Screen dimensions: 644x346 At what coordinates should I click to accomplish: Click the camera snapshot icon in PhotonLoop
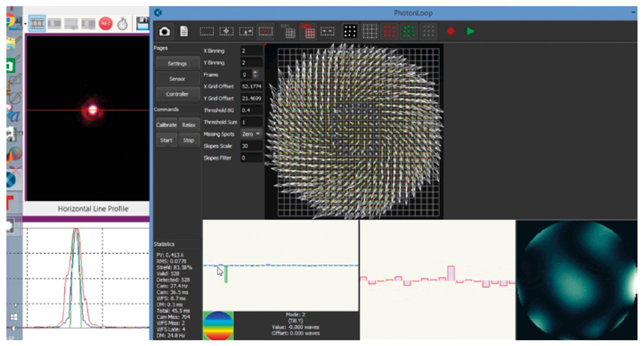pos(164,32)
